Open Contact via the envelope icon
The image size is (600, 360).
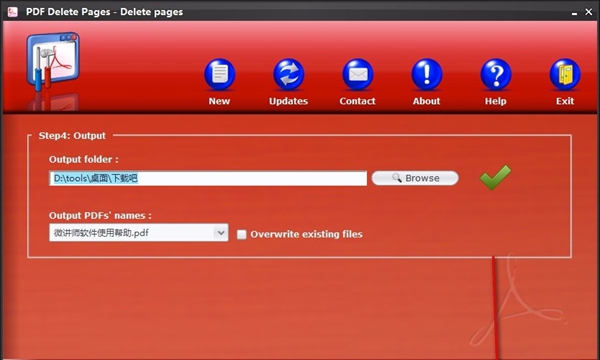(x=358, y=74)
